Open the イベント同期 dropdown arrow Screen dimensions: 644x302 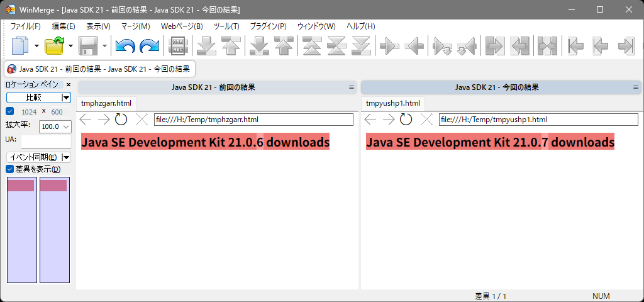pos(65,157)
